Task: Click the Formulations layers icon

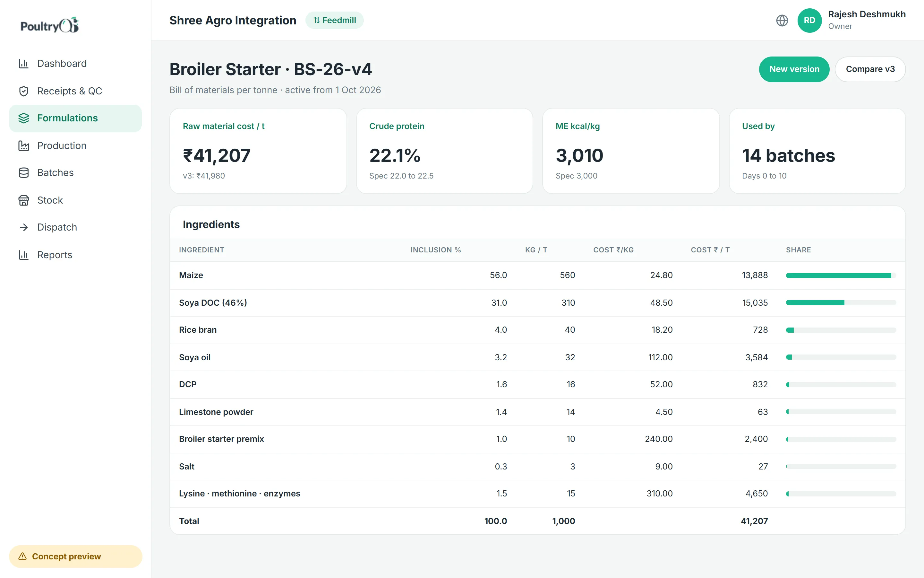Action: click(x=24, y=118)
